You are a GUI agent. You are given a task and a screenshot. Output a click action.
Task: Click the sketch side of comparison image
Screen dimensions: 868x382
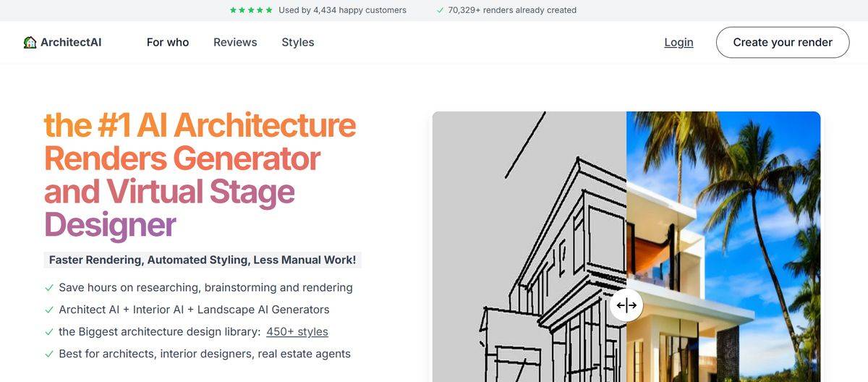coord(529,247)
